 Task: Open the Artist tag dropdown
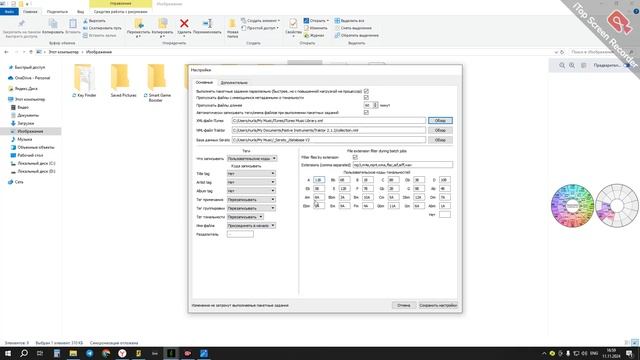(251, 182)
